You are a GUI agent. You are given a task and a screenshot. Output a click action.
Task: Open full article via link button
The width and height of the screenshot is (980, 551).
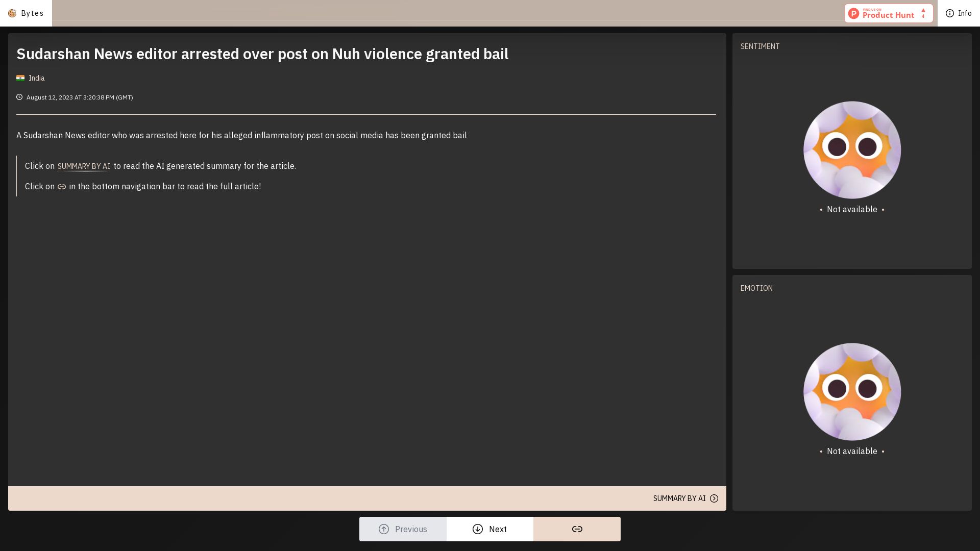click(577, 529)
